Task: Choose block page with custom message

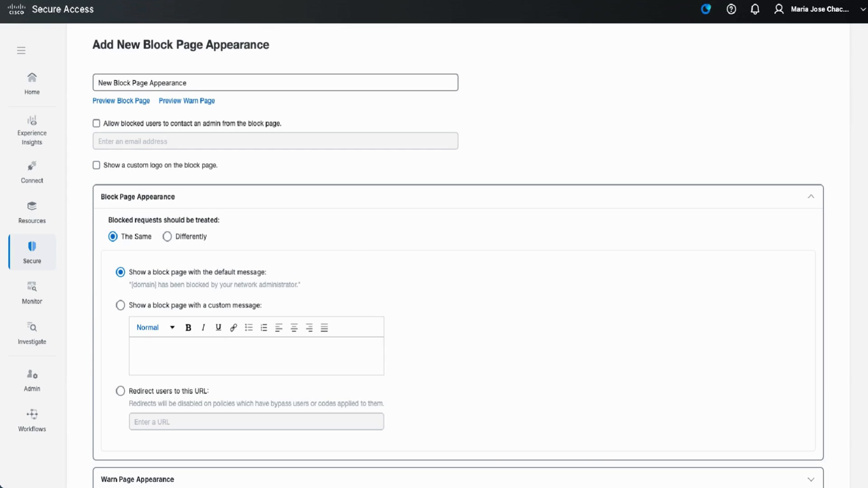Action: coord(120,305)
